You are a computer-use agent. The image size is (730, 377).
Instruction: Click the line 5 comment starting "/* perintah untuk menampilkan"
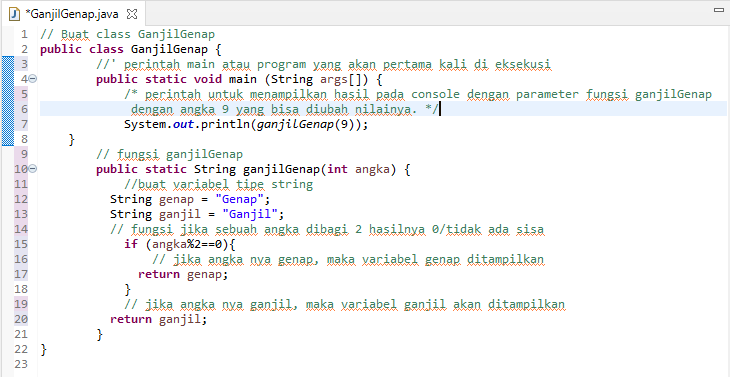pyautogui.click(x=418, y=94)
